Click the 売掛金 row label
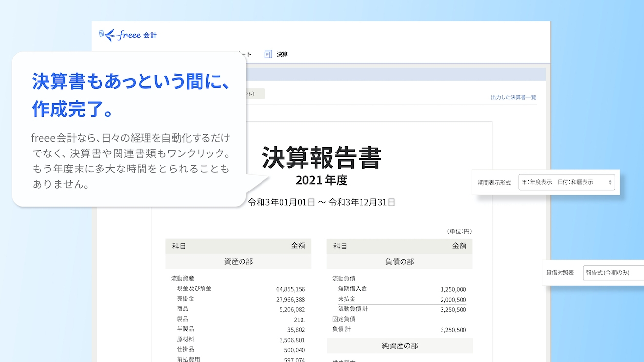The image size is (644, 362). pos(185,299)
